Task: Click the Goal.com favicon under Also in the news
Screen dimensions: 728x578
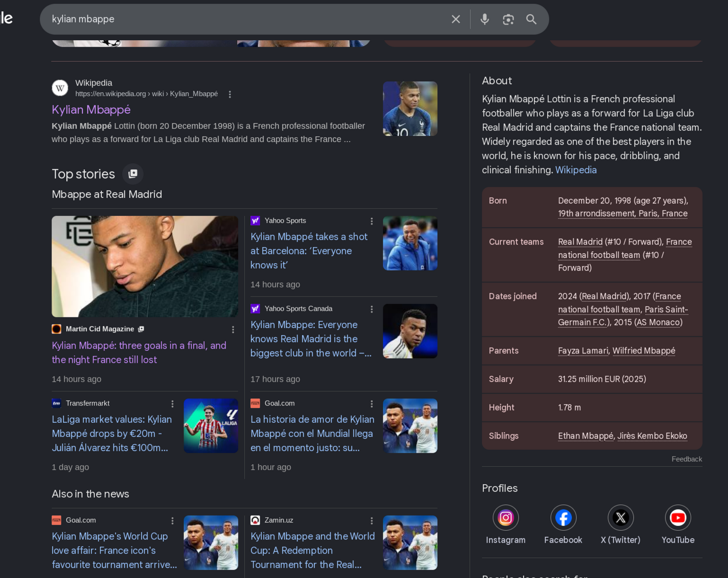Action: (x=56, y=520)
